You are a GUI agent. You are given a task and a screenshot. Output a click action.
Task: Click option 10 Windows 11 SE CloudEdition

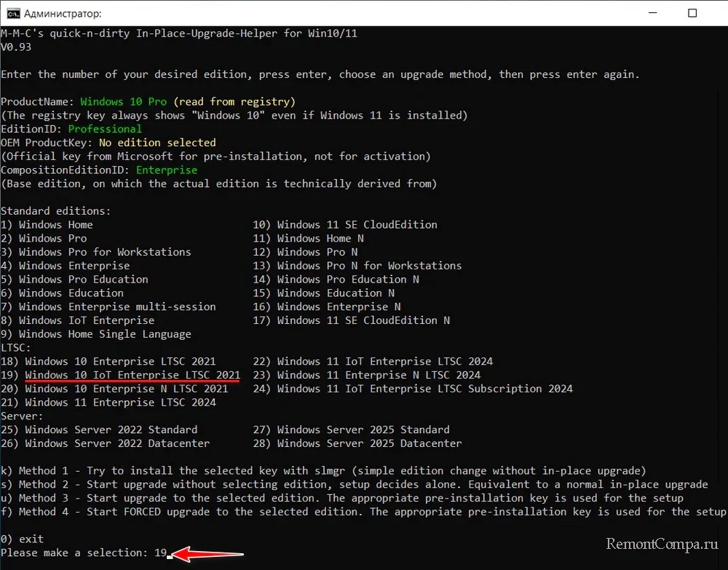(345, 225)
